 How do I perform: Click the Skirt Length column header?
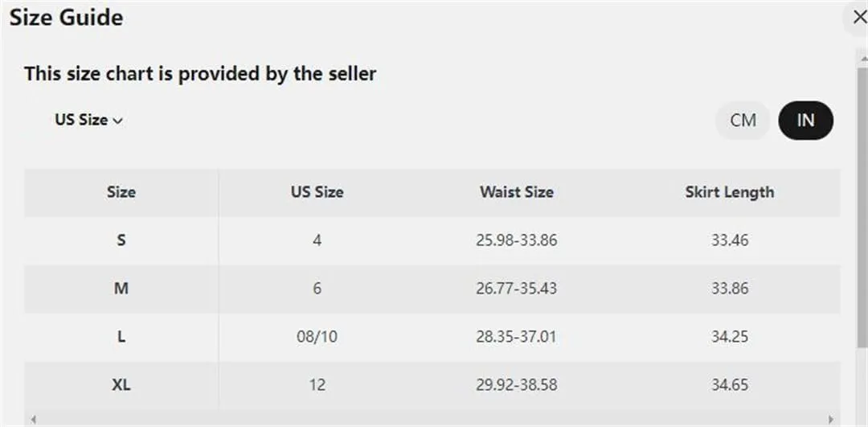pyautogui.click(x=730, y=192)
